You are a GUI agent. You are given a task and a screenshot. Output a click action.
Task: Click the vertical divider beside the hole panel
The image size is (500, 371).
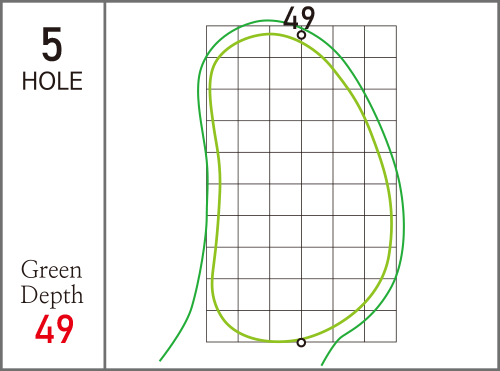105,185
